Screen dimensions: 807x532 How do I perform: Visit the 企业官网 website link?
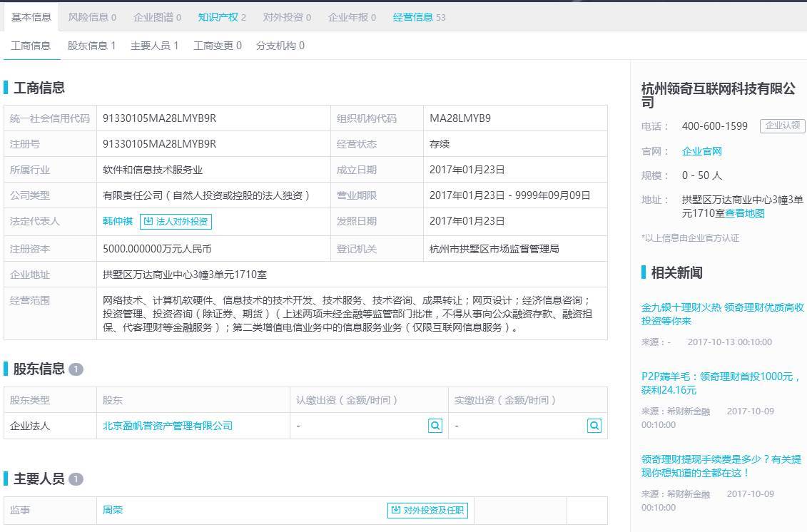[702, 151]
